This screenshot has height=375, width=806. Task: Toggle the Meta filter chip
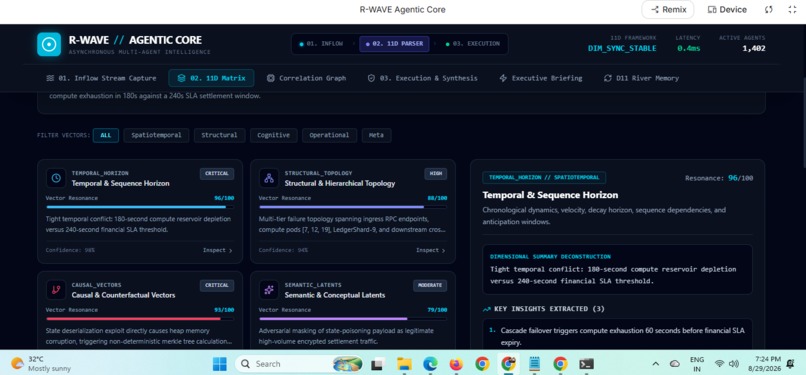pos(376,136)
